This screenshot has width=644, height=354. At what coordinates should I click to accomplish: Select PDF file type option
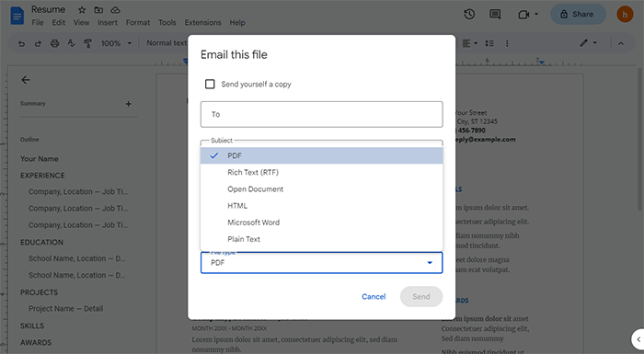coord(322,155)
